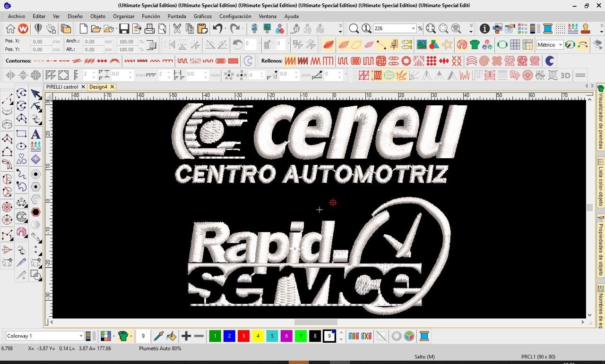Screen dimensions: 605x364
Task: Open the Puntada menu
Action: pos(177,16)
